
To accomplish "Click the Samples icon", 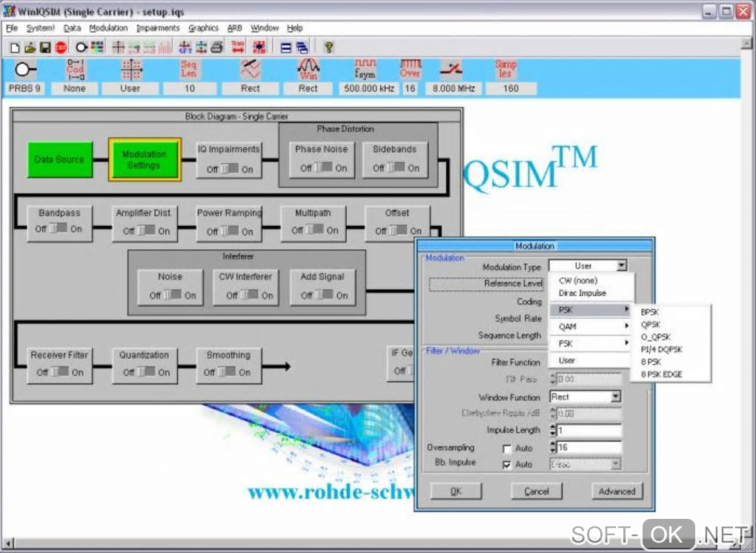I will [505, 70].
